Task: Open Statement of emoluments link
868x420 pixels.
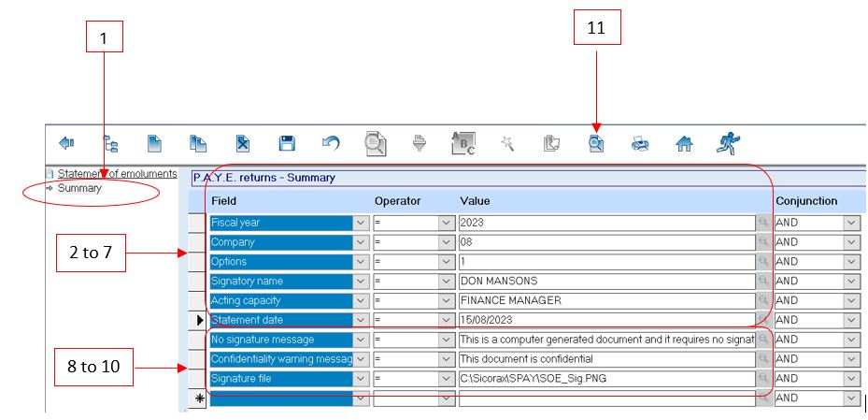Action: point(116,174)
